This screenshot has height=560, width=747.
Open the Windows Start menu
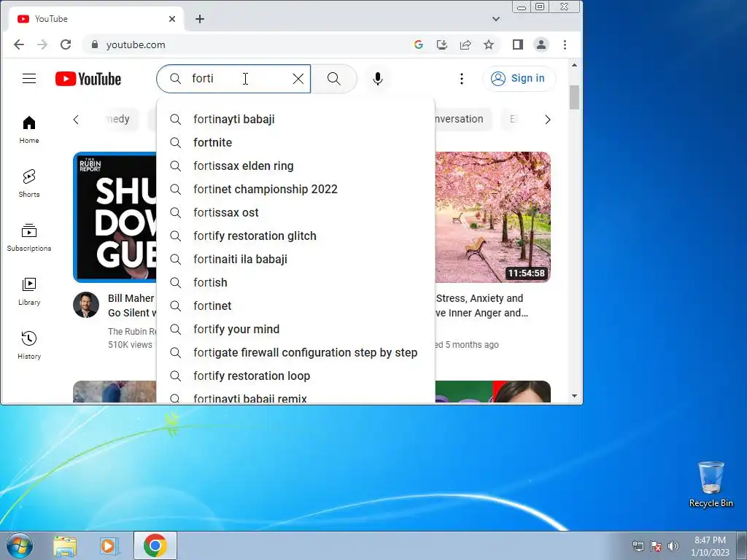pyautogui.click(x=20, y=545)
